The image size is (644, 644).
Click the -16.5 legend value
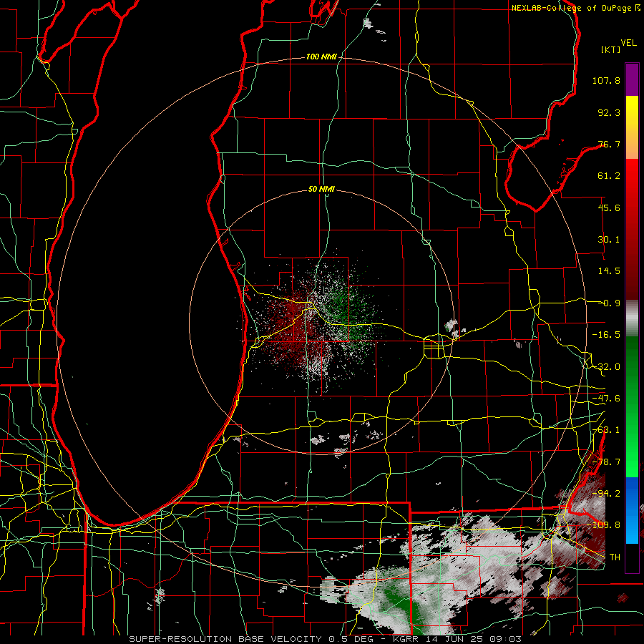click(606, 335)
